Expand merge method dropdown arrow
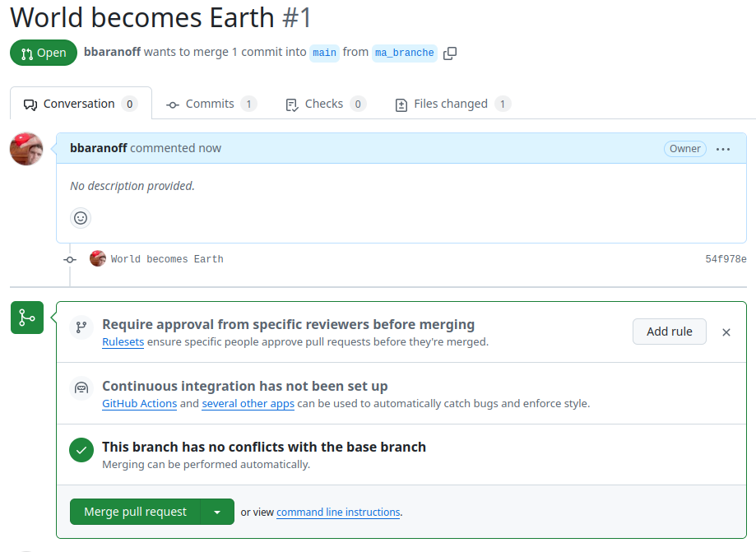Viewport: 756px width, 552px height. click(217, 512)
